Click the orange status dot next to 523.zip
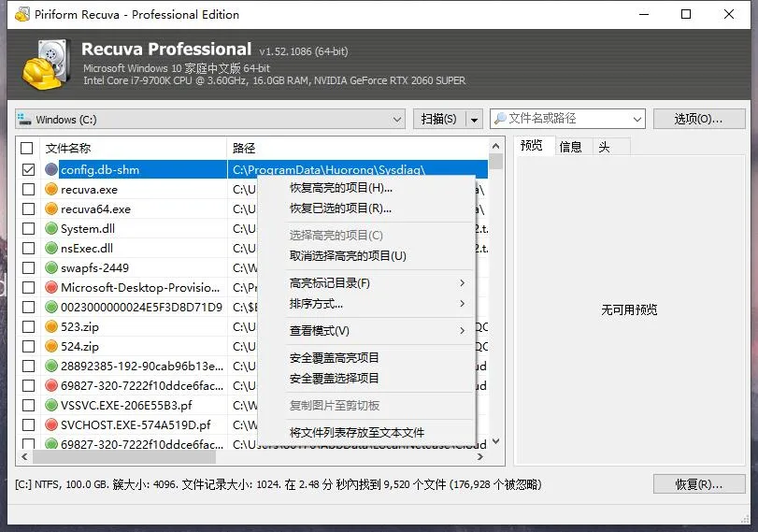Image resolution: width=758 pixels, height=532 pixels. coord(51,327)
